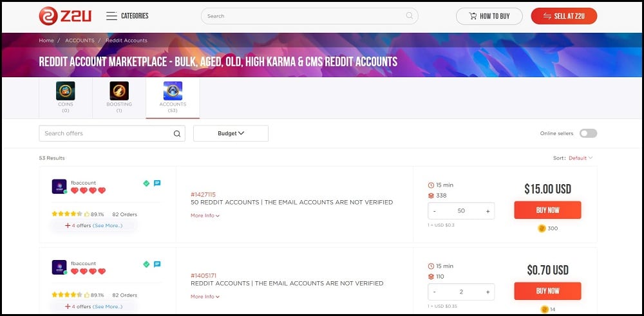Click the Z2U logo
Viewport: 644px width, 316px height.
(65, 16)
